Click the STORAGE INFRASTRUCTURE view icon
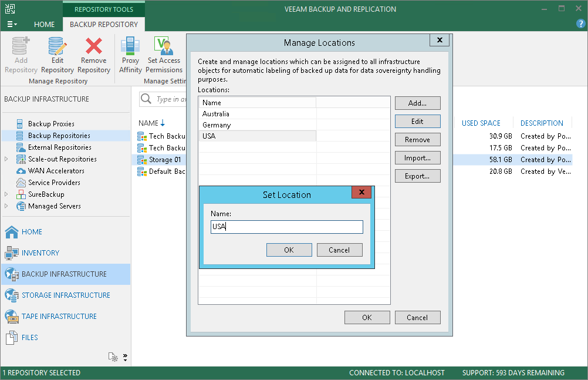This screenshot has width=588, height=380. 12,295
